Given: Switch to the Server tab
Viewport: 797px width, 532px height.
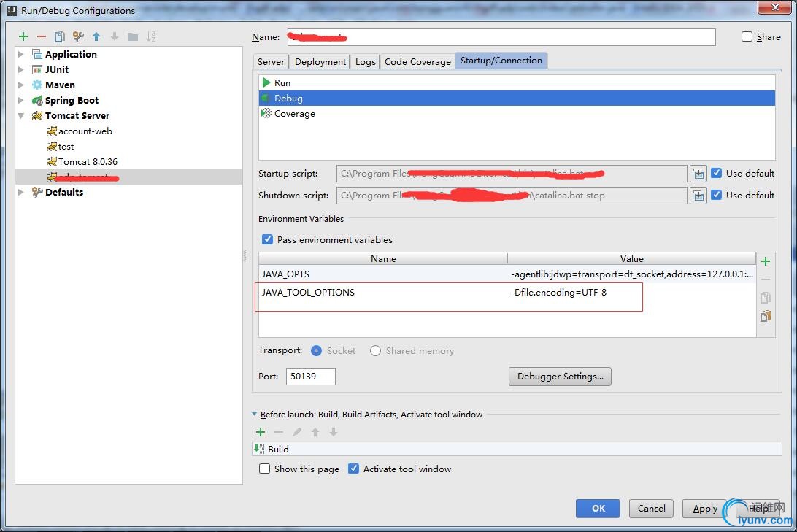Looking at the screenshot, I should 271,61.
